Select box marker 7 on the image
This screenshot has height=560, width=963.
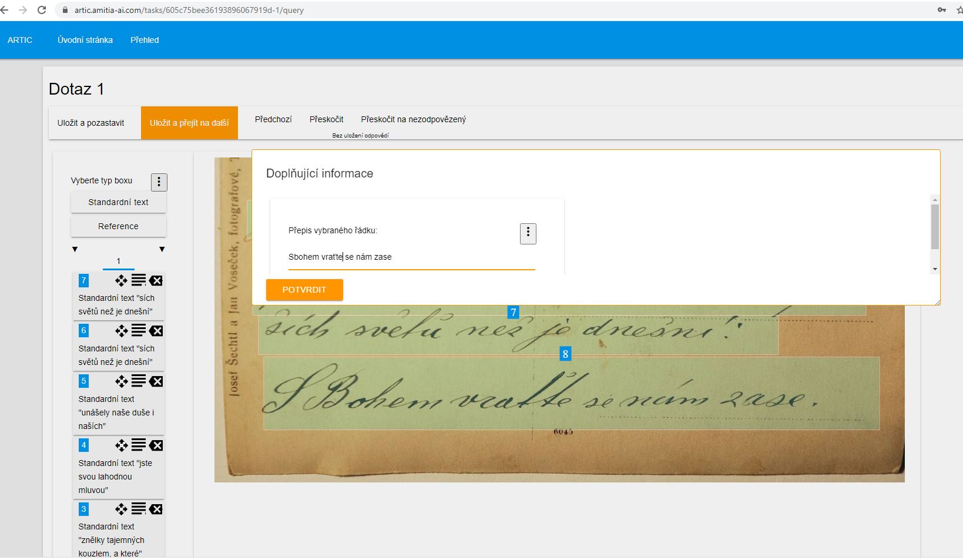click(x=514, y=312)
